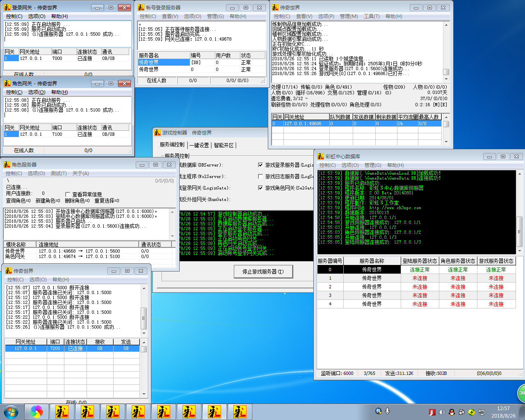Open the 智能开区 tab
This screenshot has height=420, width=525.
pyautogui.click(x=224, y=145)
